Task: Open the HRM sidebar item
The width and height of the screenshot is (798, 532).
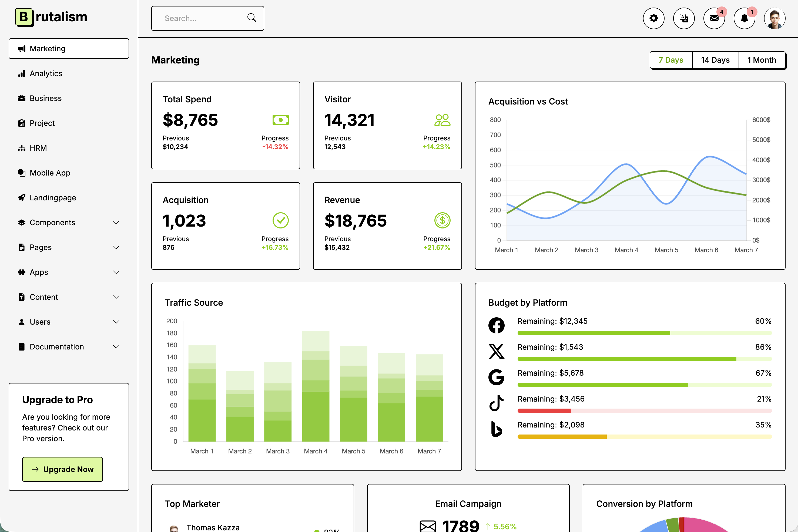Action: [69, 148]
